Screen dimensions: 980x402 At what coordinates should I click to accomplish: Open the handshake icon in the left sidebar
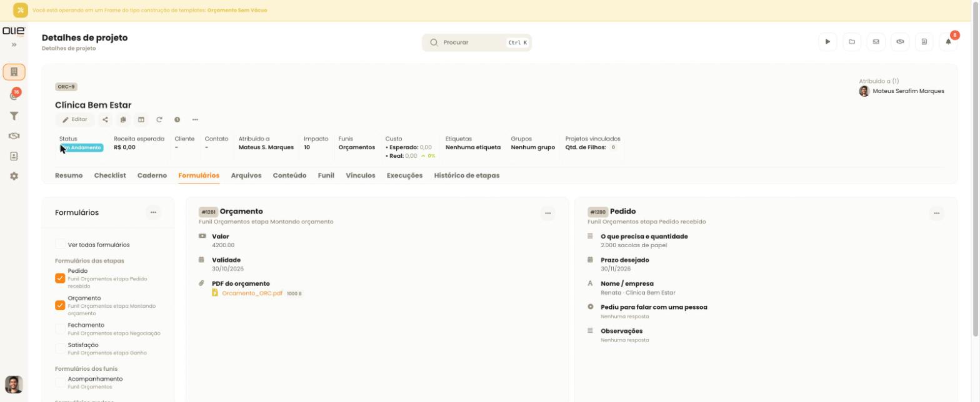coord(14,136)
